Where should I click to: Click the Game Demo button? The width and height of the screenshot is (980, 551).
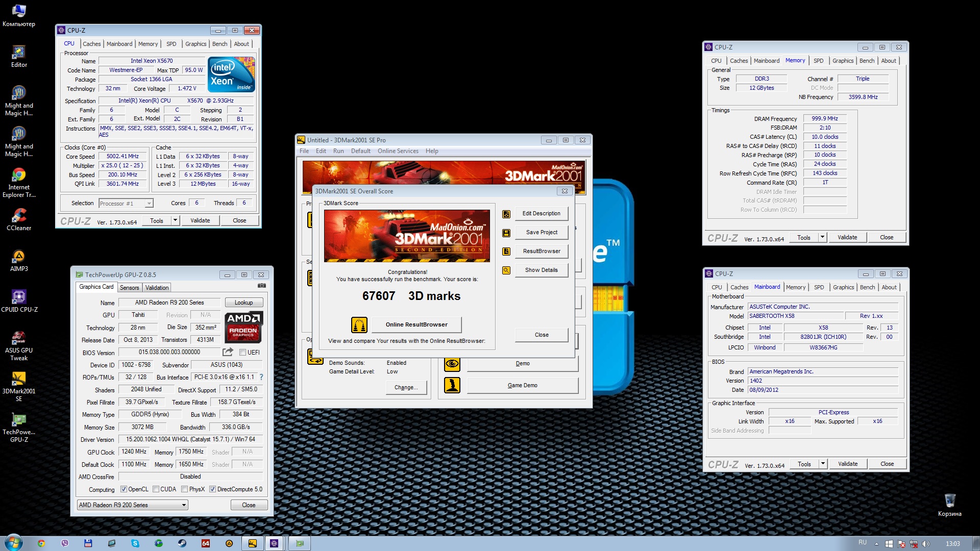pos(523,385)
